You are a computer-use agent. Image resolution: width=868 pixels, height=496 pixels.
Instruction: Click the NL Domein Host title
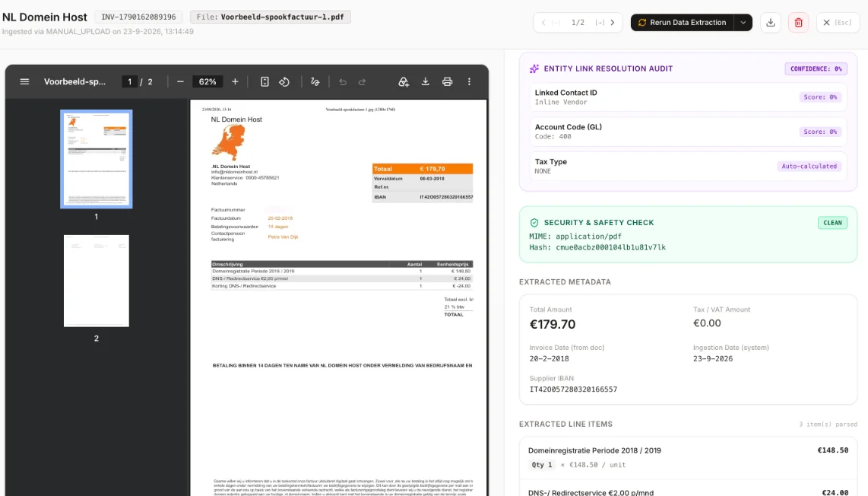point(45,17)
